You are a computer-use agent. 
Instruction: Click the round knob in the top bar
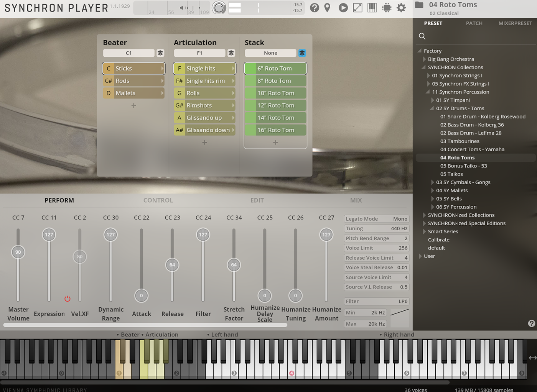click(219, 8)
